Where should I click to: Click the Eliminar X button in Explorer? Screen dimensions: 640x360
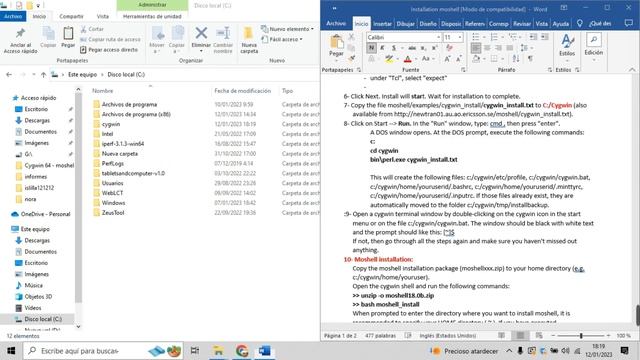[201, 38]
